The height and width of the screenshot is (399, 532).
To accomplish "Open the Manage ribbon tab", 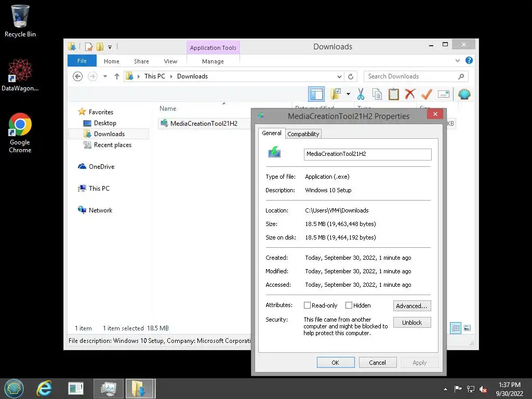I will coord(212,61).
